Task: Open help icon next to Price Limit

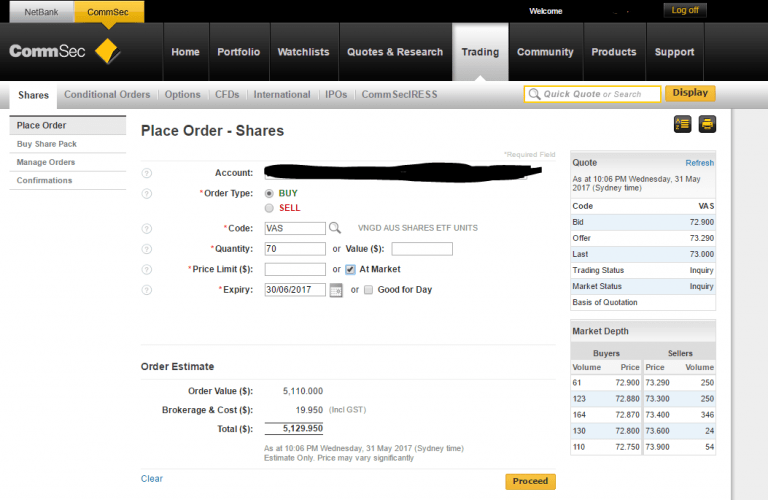Action: pos(146,269)
